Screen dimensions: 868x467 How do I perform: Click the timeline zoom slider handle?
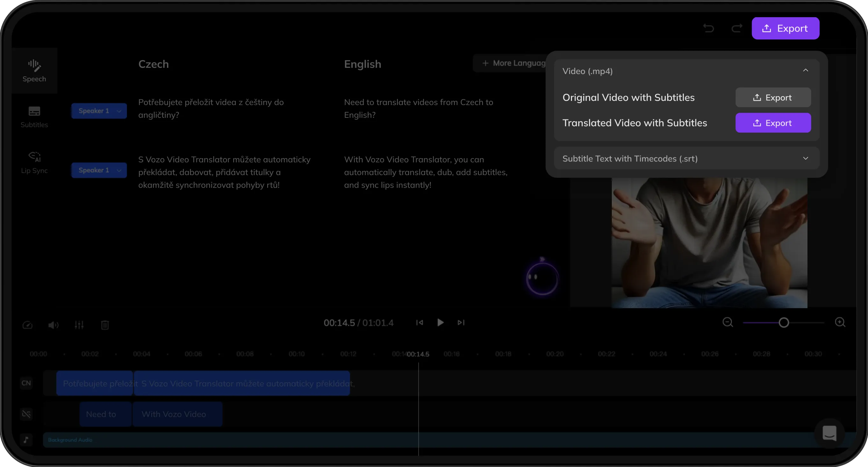point(784,323)
